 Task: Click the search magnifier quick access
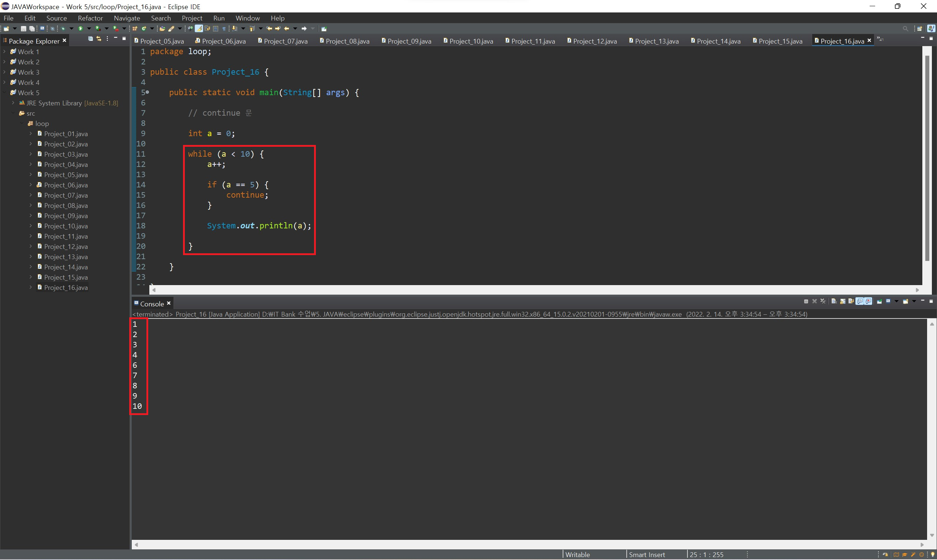pyautogui.click(x=905, y=29)
